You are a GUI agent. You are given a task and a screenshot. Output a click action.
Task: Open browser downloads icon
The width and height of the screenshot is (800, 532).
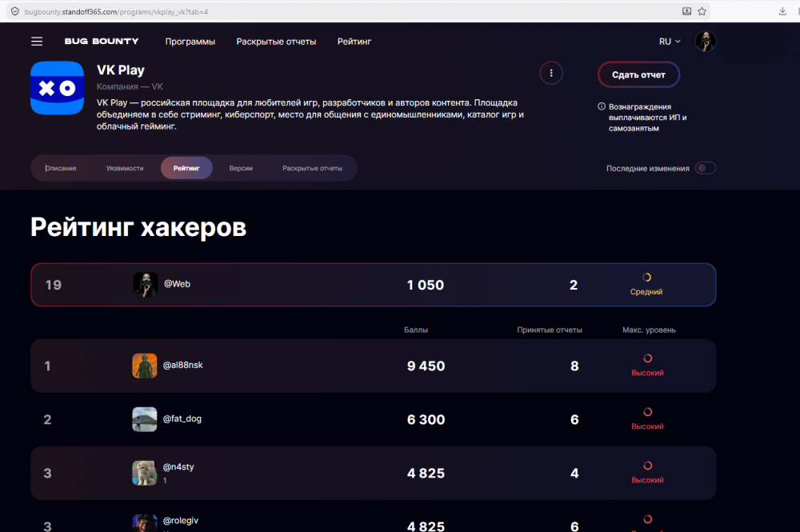(x=782, y=11)
